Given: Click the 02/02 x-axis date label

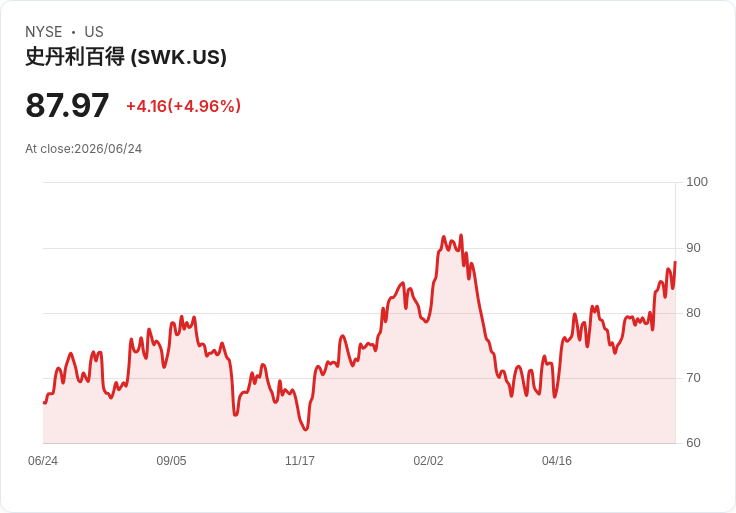Looking at the screenshot, I should click(x=428, y=461).
